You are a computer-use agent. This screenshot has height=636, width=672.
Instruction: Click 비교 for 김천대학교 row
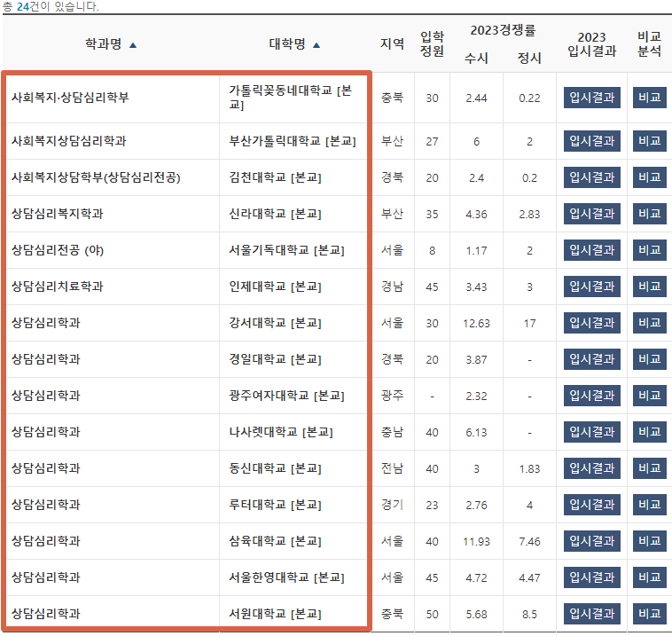[x=649, y=177]
